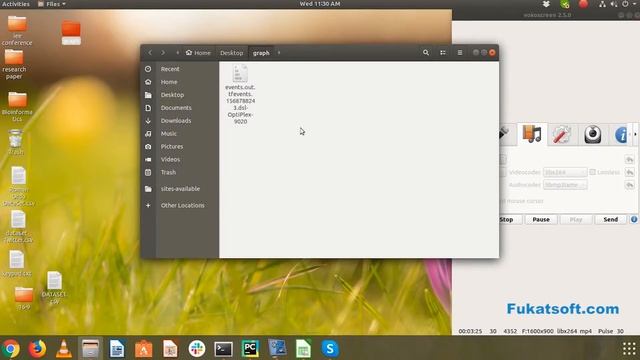The image size is (640, 360).
Task: Select graph in the path bar
Action: pyautogui.click(x=261, y=53)
